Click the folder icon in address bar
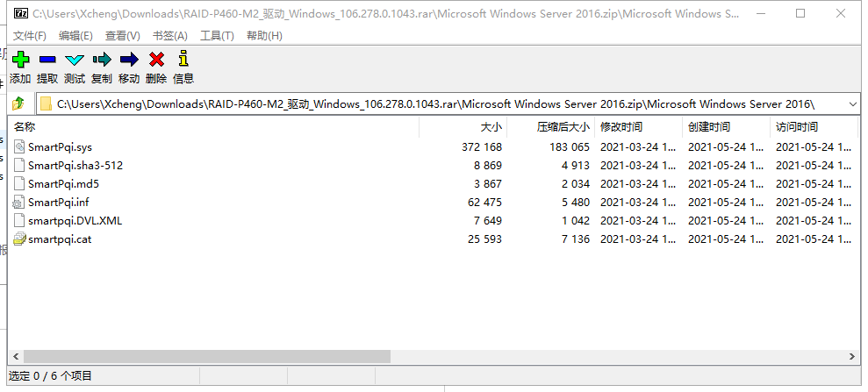Screen dimensions: 868x392 point(46,104)
